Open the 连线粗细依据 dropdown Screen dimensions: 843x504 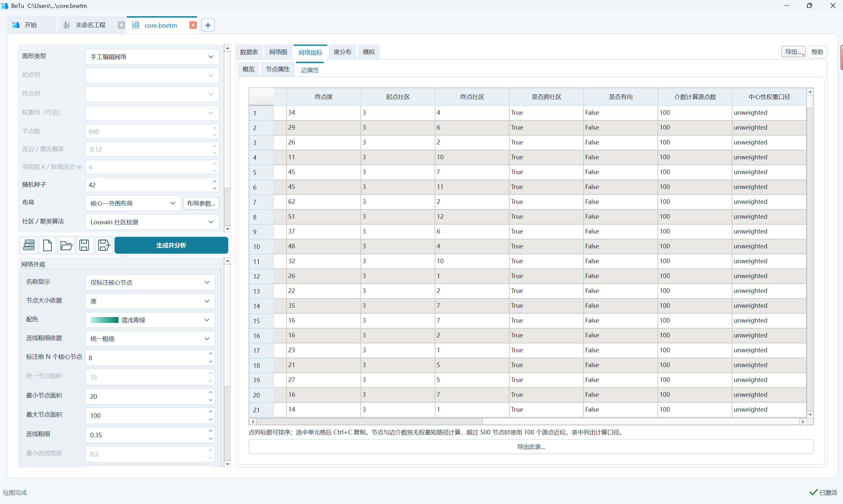click(150, 339)
